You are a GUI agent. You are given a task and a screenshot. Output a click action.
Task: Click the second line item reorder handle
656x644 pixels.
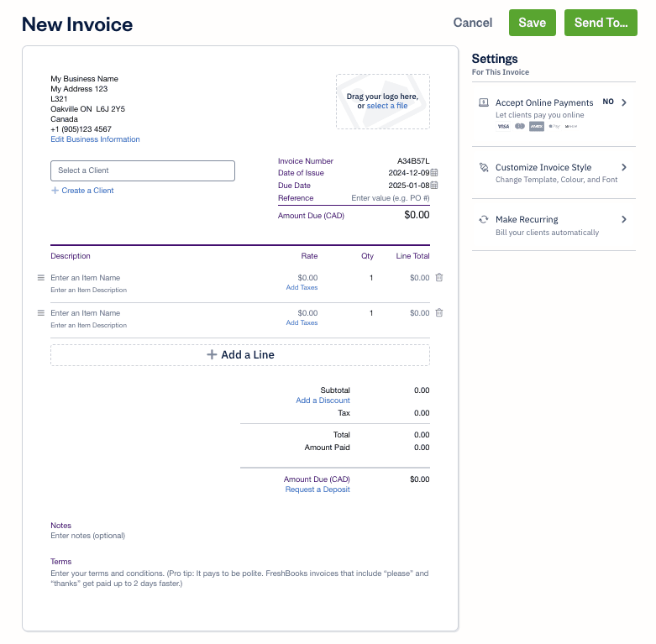pyautogui.click(x=40, y=313)
